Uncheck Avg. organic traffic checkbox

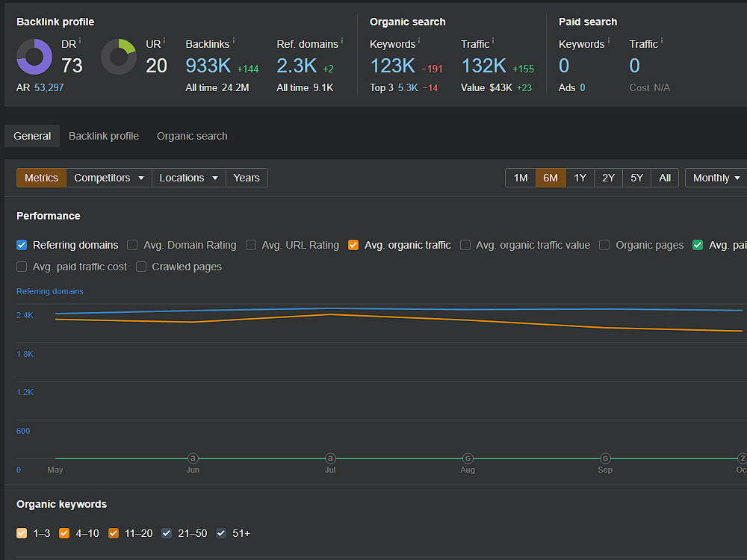coord(353,245)
